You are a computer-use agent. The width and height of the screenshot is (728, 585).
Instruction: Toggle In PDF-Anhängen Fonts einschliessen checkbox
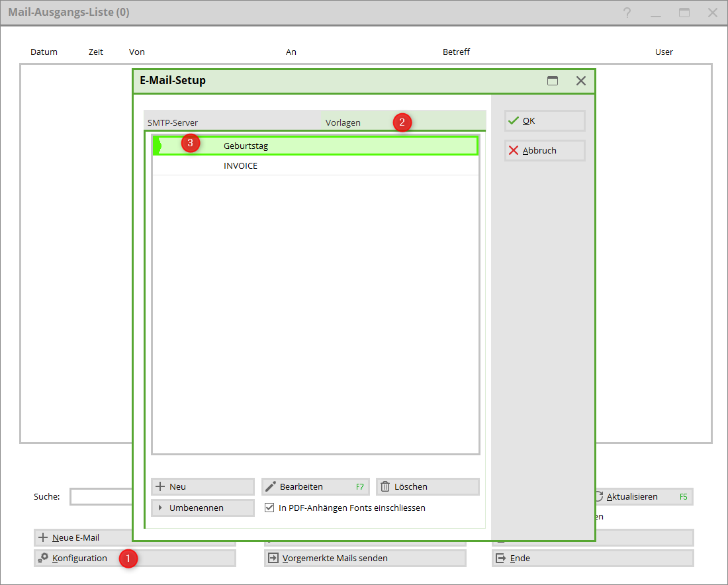[269, 508]
